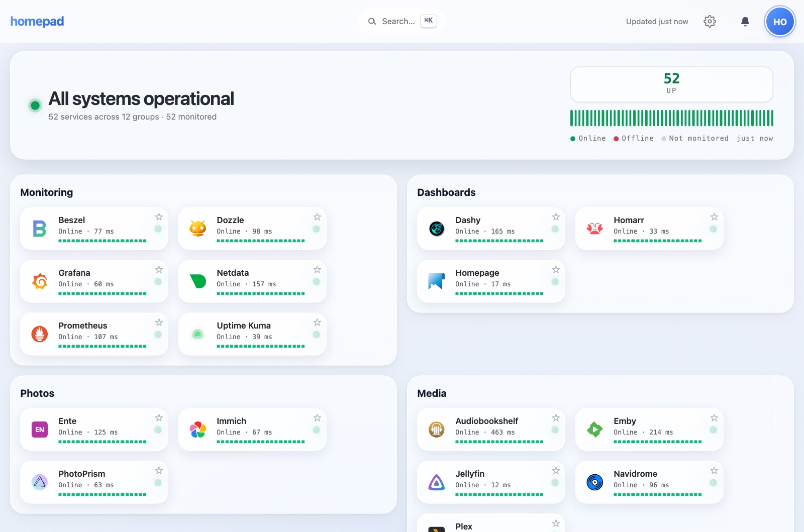Open the Immich flower icon

(198, 430)
